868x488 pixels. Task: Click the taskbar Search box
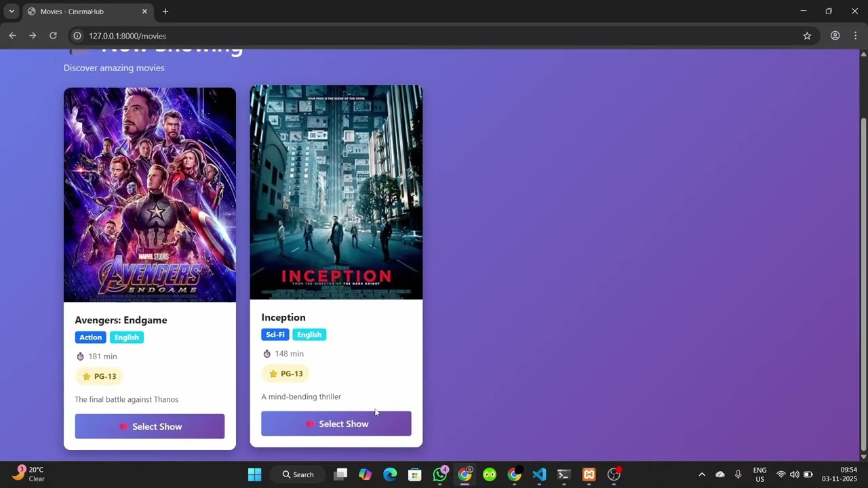[298, 474]
